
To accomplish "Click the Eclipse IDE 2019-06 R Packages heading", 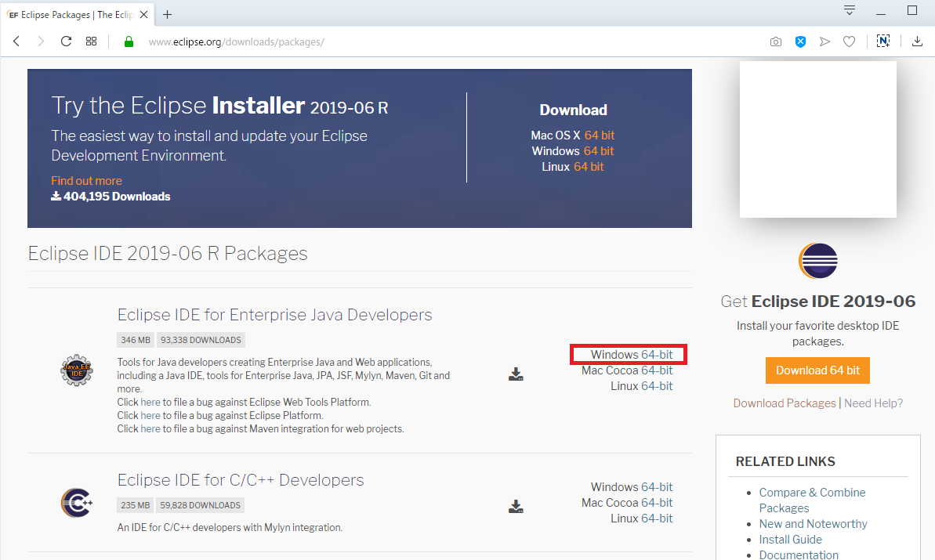I will pos(169,253).
